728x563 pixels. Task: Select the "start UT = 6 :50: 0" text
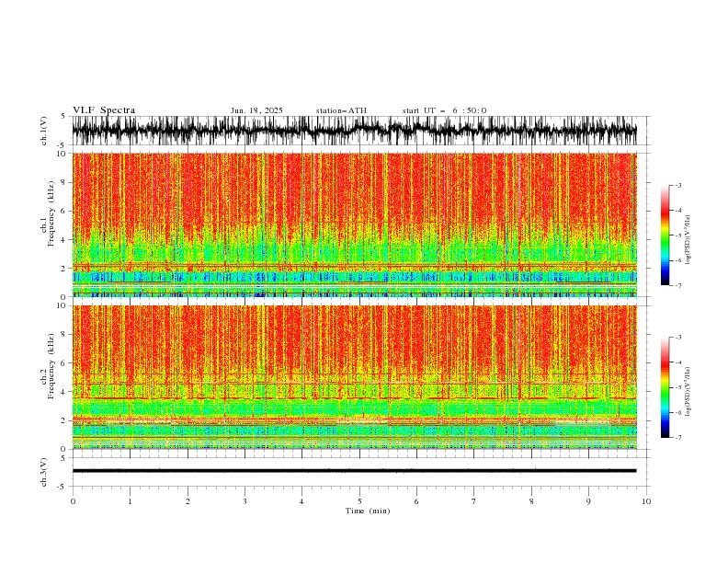point(444,110)
